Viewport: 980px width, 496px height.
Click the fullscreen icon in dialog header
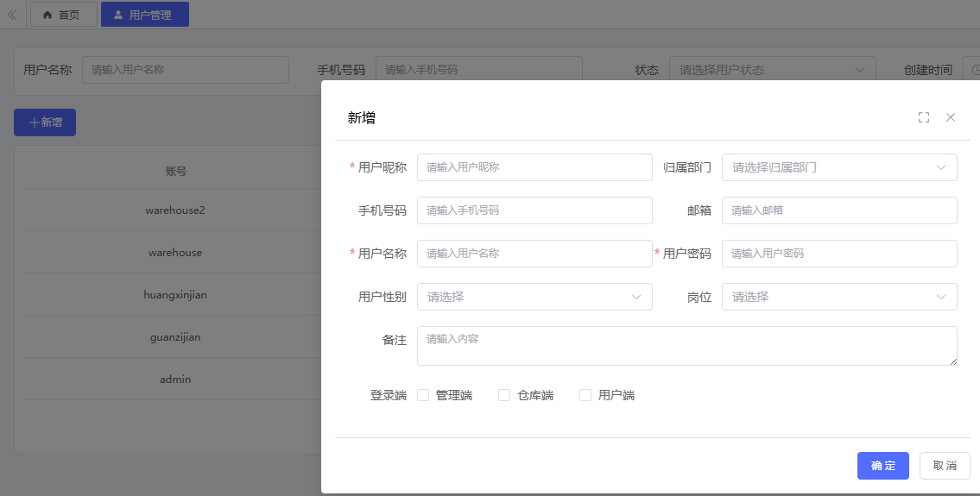[924, 117]
